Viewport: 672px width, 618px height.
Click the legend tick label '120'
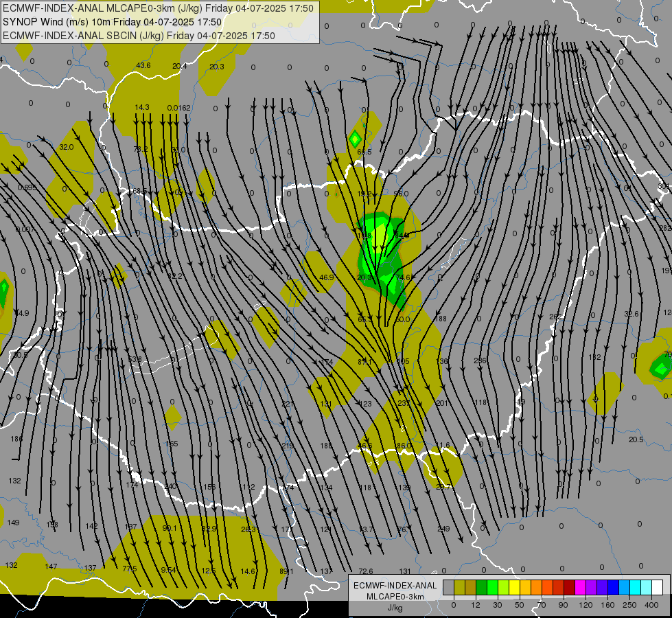click(x=586, y=605)
